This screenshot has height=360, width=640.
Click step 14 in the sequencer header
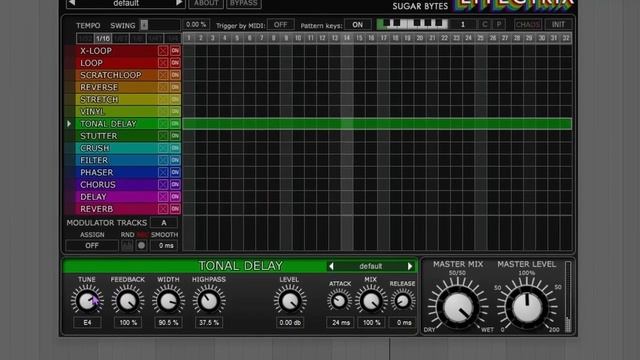pyautogui.click(x=347, y=38)
